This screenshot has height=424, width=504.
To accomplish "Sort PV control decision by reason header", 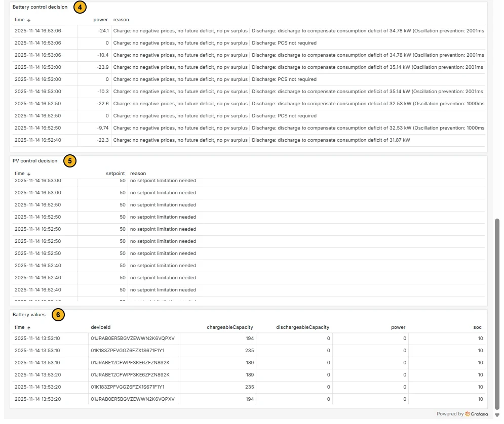I will [138, 174].
